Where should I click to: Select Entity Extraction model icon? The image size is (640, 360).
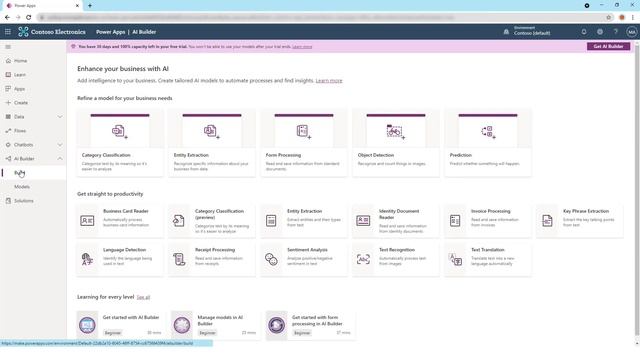(x=212, y=131)
